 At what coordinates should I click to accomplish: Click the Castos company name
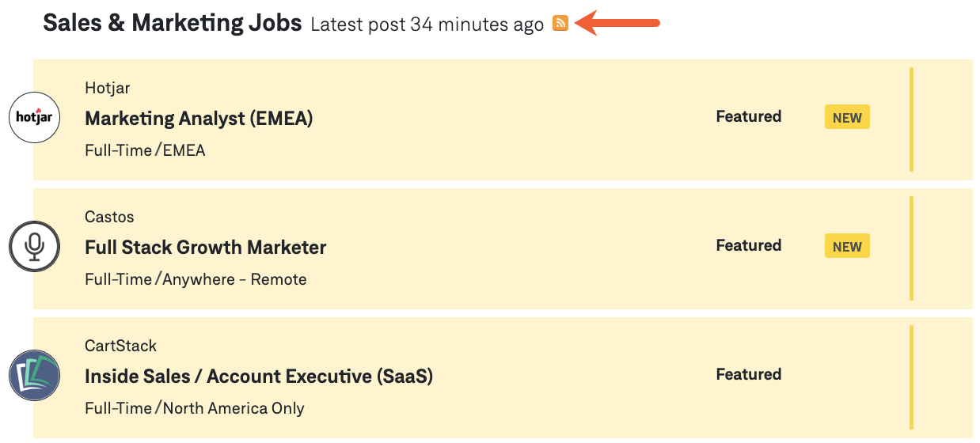point(109,217)
